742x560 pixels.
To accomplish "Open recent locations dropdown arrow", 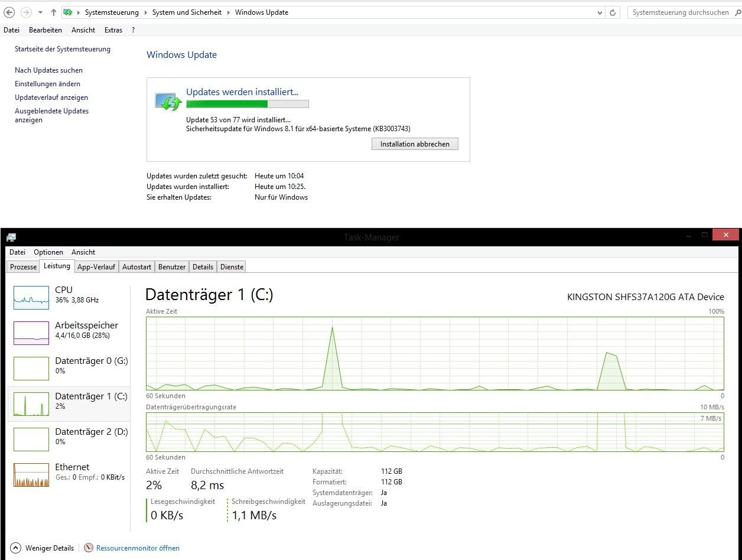I will tap(40, 12).
